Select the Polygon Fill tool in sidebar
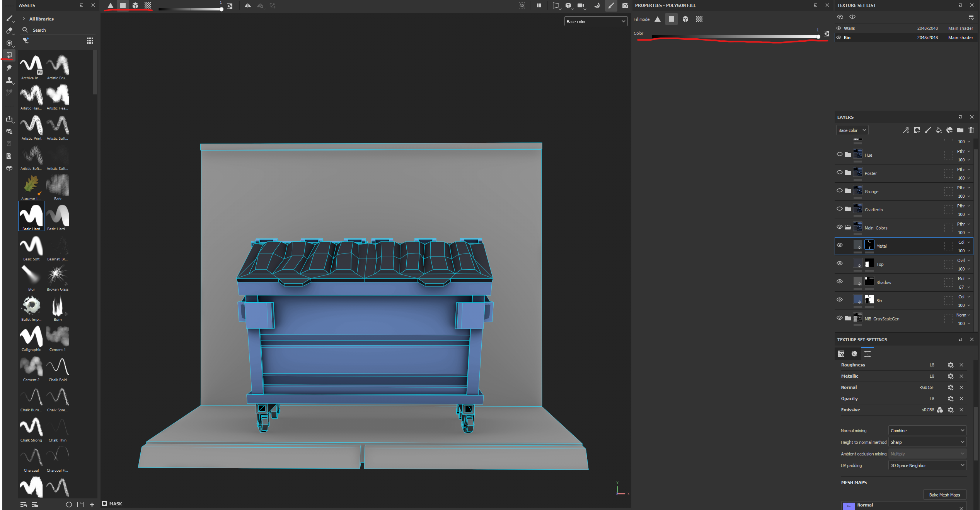 click(9, 55)
